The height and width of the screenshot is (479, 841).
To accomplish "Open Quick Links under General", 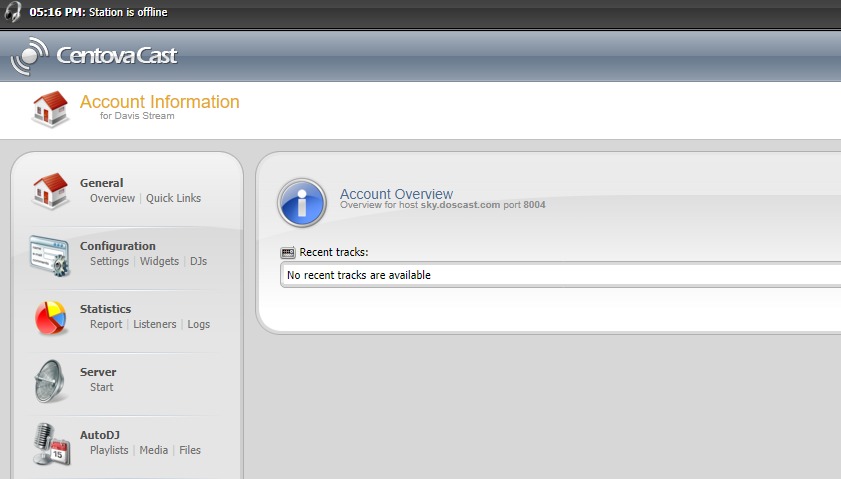I will pyautogui.click(x=173, y=198).
